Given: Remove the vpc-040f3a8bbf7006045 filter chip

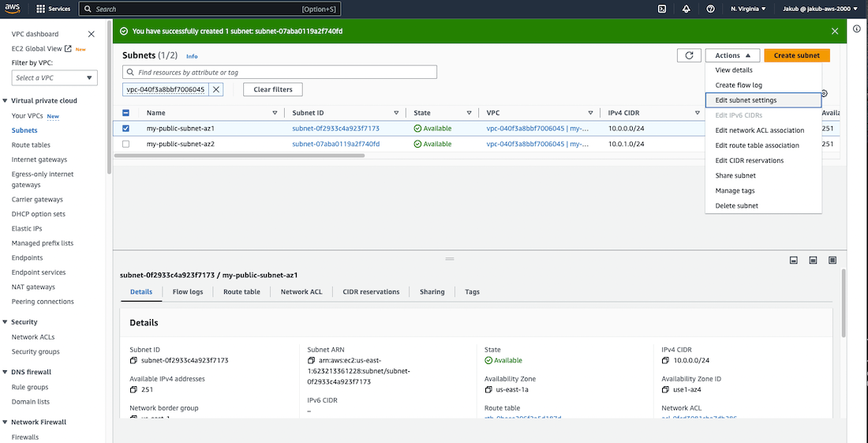Looking at the screenshot, I should [216, 89].
